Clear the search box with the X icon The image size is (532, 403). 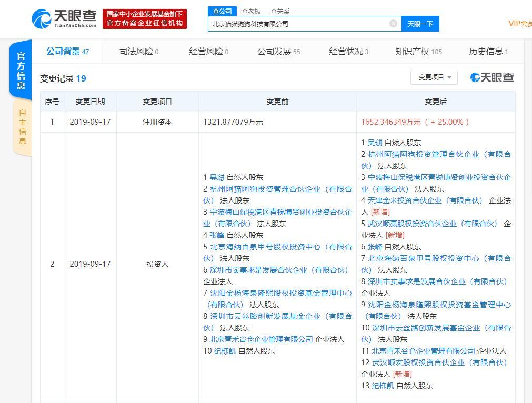tap(393, 23)
